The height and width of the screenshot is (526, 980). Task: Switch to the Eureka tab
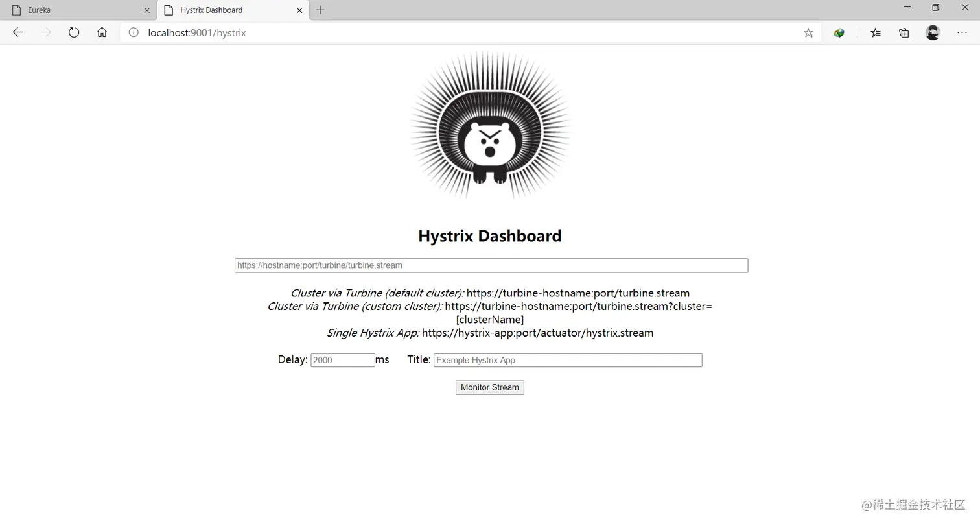pos(78,10)
